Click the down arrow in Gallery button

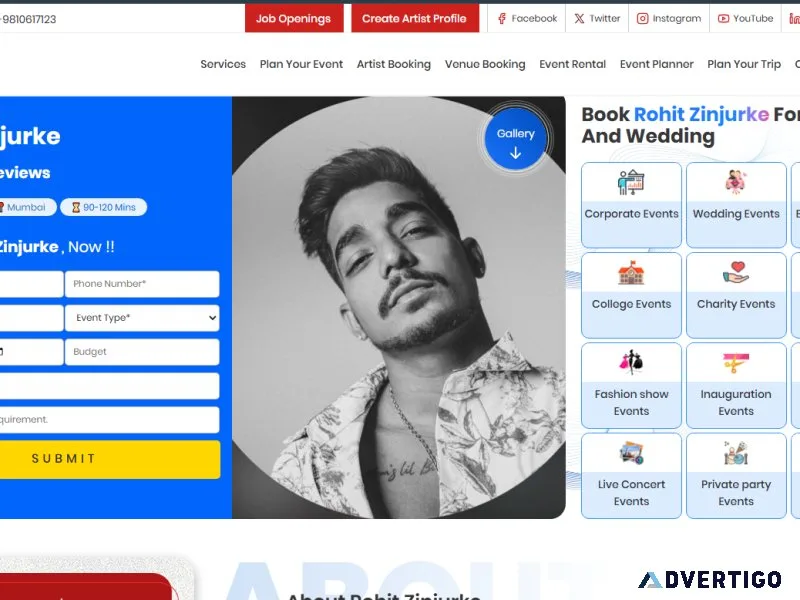[x=515, y=153]
